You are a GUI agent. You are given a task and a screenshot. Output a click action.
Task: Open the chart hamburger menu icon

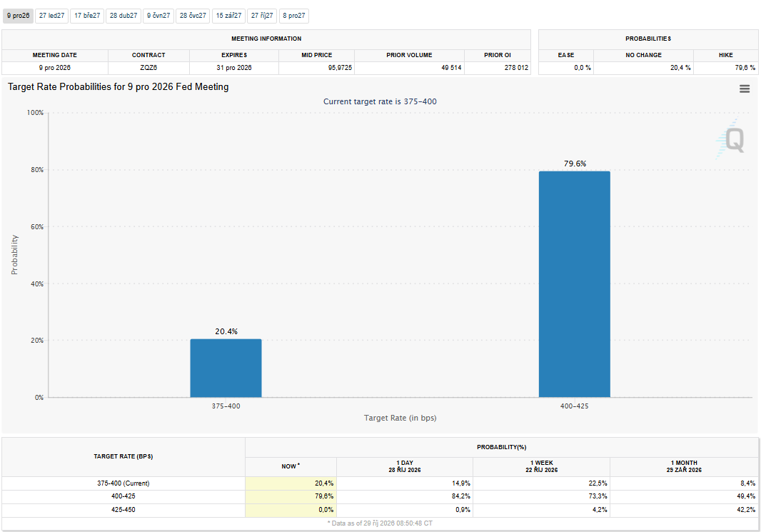click(745, 89)
